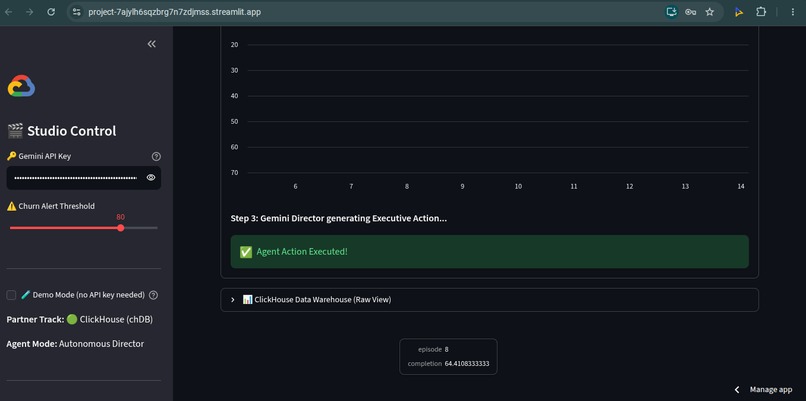Click the Google Cloud logo

[21, 86]
